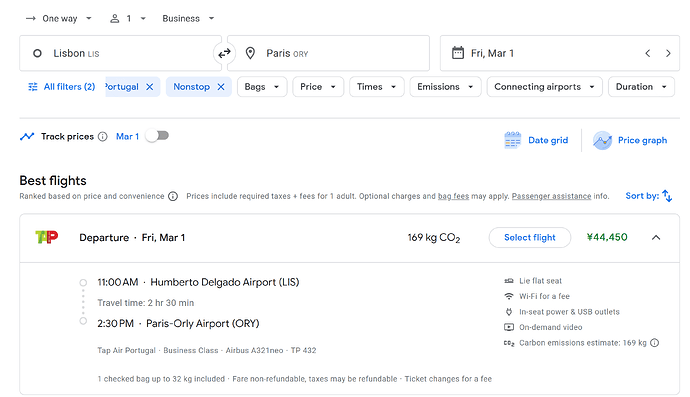The image size is (690, 397).
Task: Open the Bags filter dropdown
Action: 262,87
